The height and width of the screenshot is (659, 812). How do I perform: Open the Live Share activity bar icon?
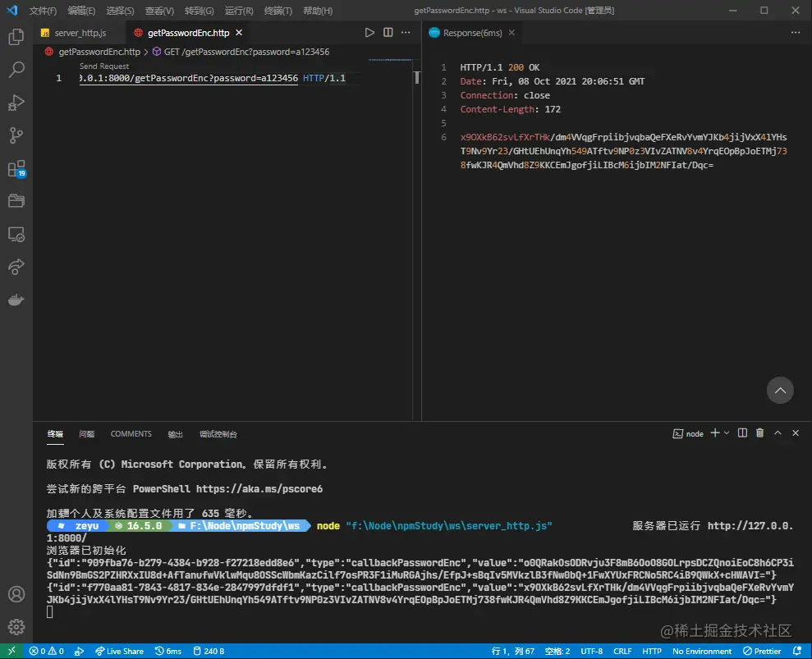16,267
